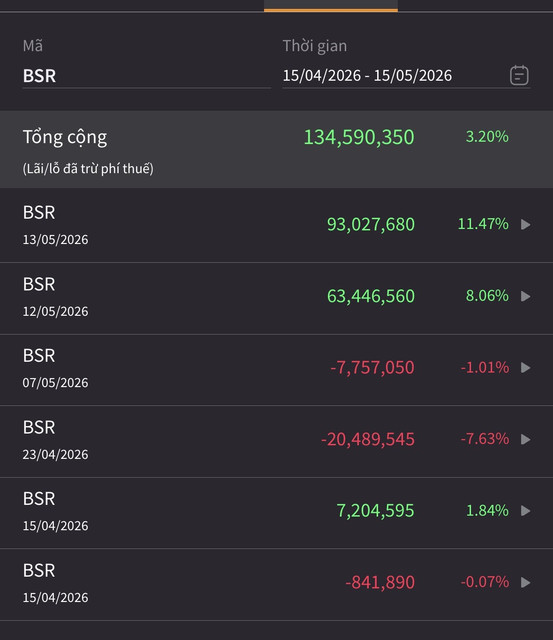Expand the 13/05/2026 row arrow
The width and height of the screenshot is (553, 640).
click(526, 224)
